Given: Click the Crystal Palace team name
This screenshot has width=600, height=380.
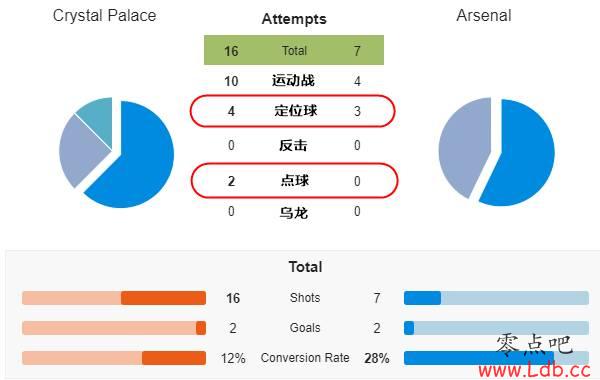Looking at the screenshot, I should click(104, 16).
